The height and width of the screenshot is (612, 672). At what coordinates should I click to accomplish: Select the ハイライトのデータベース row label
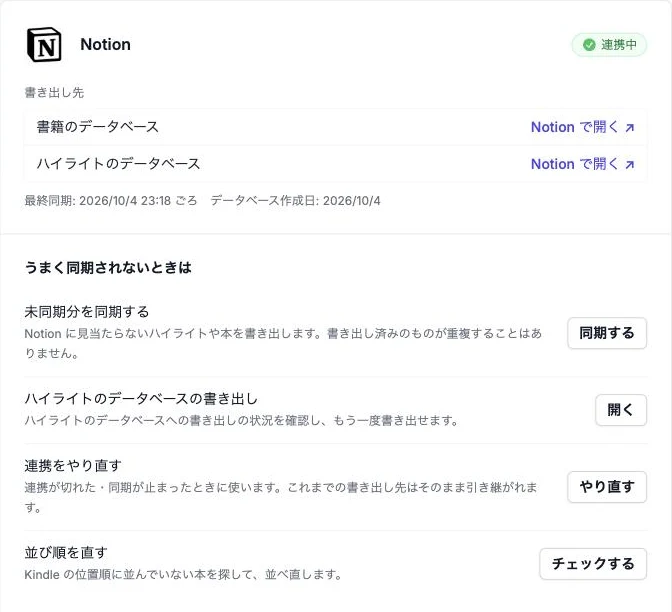point(118,164)
